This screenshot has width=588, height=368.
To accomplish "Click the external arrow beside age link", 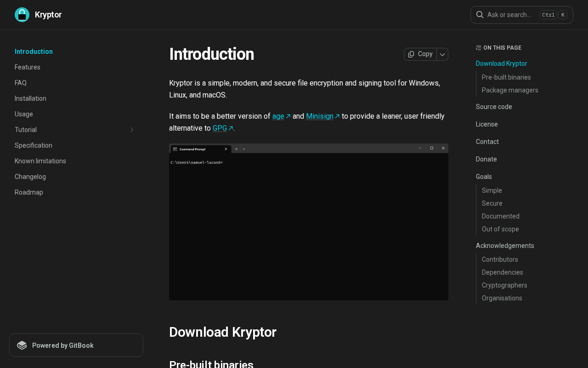I will [x=288, y=116].
